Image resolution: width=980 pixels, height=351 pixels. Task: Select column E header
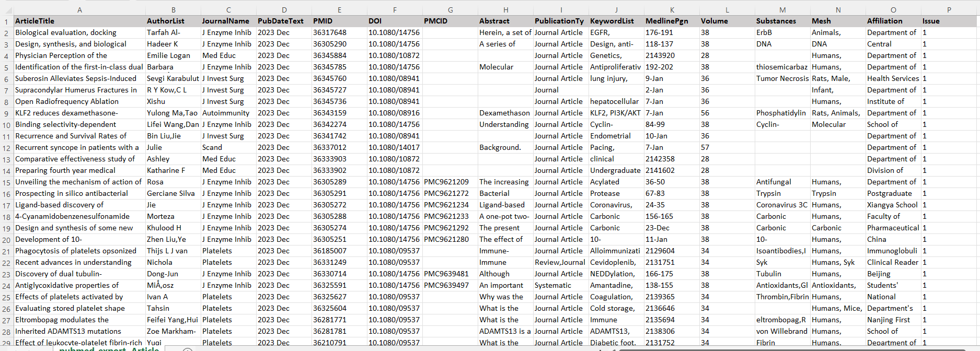tap(339, 10)
